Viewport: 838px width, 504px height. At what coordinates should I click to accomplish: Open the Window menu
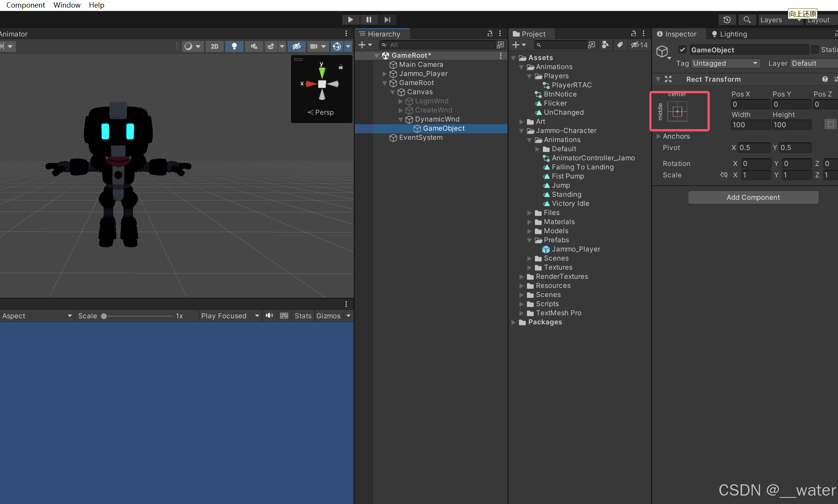point(67,5)
